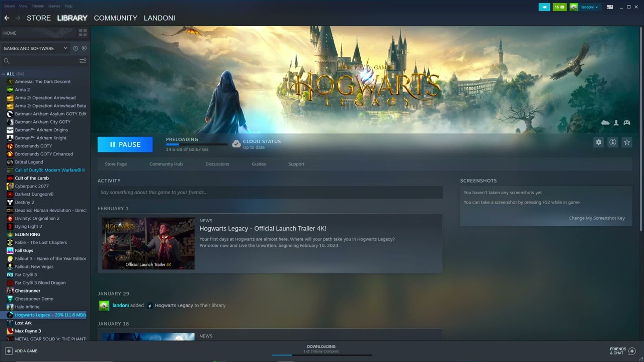Click the preloading progress bar
This screenshot has height=362, width=644.
197,145
